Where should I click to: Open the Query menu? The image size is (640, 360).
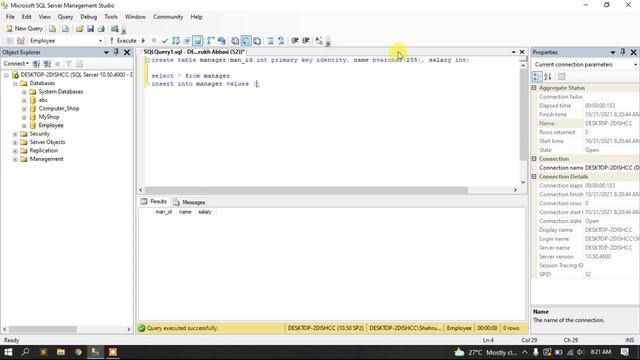(65, 17)
